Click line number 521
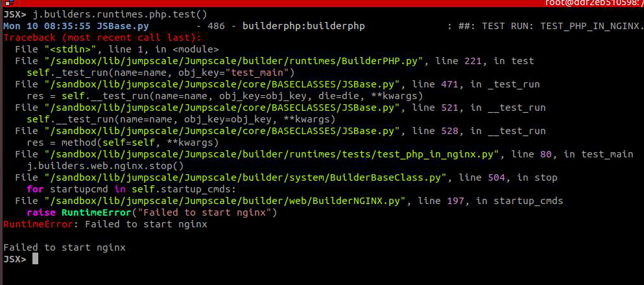644x285 pixels. point(450,108)
